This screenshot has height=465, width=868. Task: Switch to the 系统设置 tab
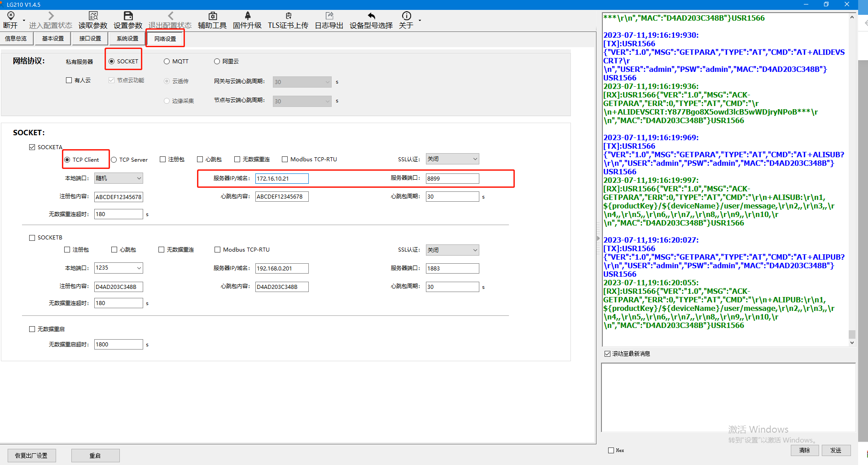coord(127,39)
